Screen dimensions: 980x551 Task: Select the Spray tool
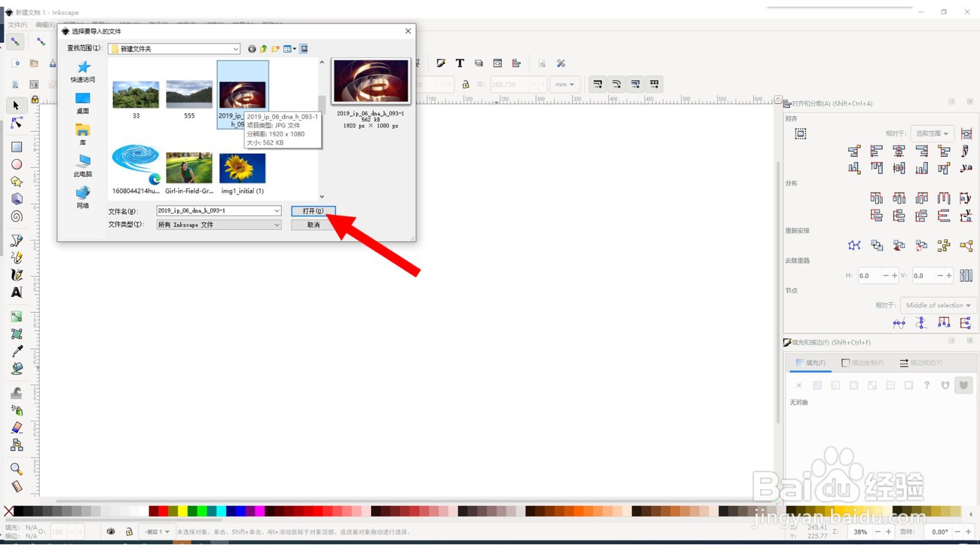click(x=17, y=410)
